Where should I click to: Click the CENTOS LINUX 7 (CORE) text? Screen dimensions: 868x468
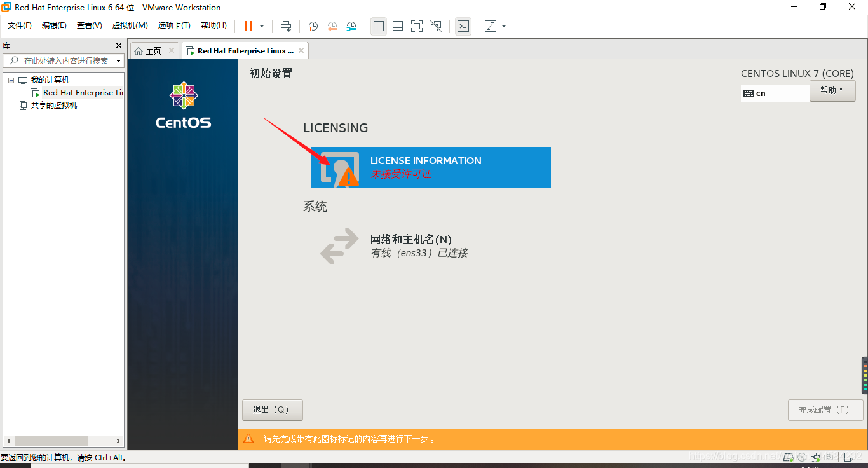tap(797, 74)
